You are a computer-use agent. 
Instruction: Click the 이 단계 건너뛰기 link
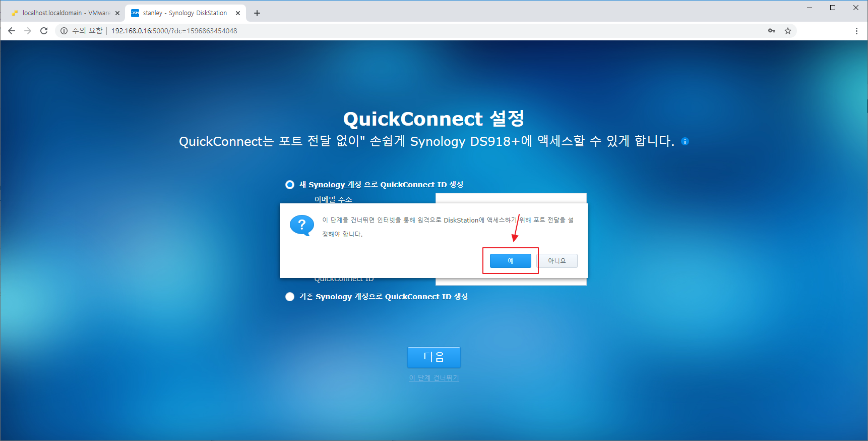tap(434, 378)
